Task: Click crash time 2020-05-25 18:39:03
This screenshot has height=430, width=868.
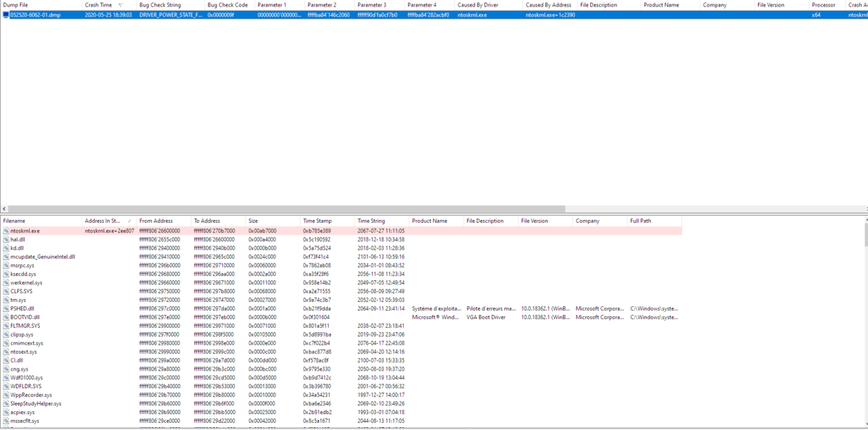Action: [x=108, y=14]
